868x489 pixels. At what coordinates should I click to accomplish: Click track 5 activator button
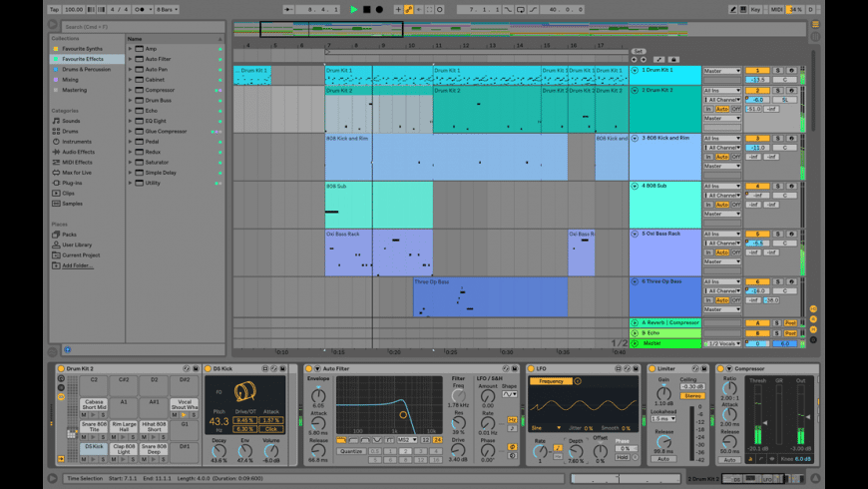(x=757, y=234)
